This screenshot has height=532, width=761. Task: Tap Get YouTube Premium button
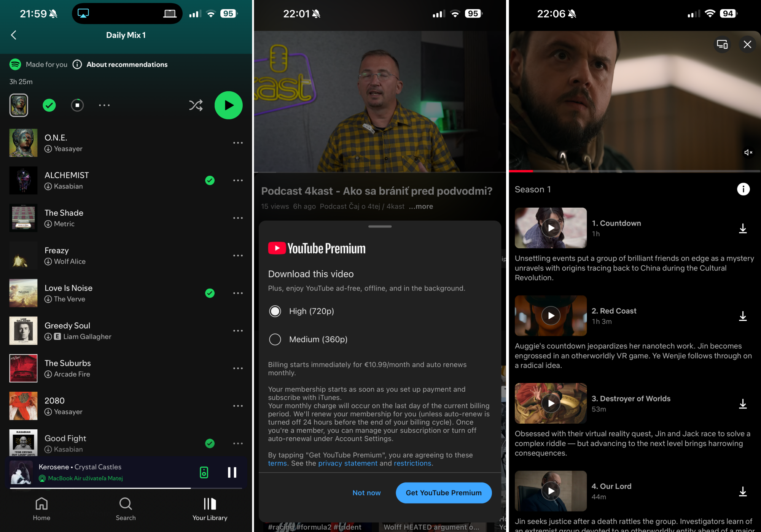(x=444, y=493)
